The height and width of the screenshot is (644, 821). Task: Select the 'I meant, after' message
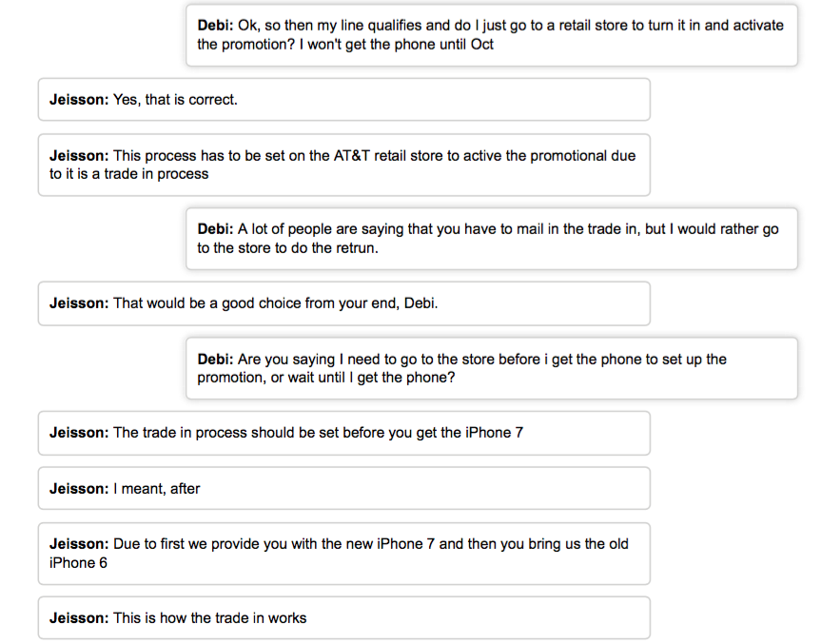[344, 489]
